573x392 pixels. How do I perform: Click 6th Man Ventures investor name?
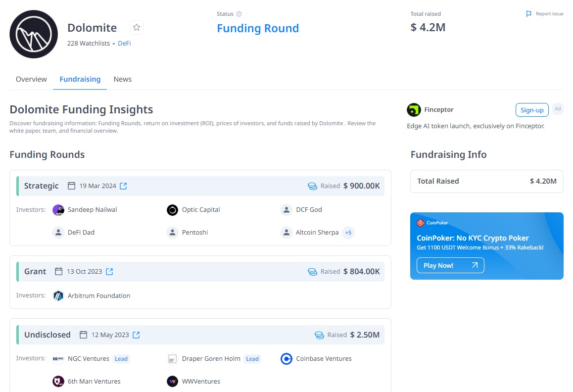pyautogui.click(x=94, y=382)
